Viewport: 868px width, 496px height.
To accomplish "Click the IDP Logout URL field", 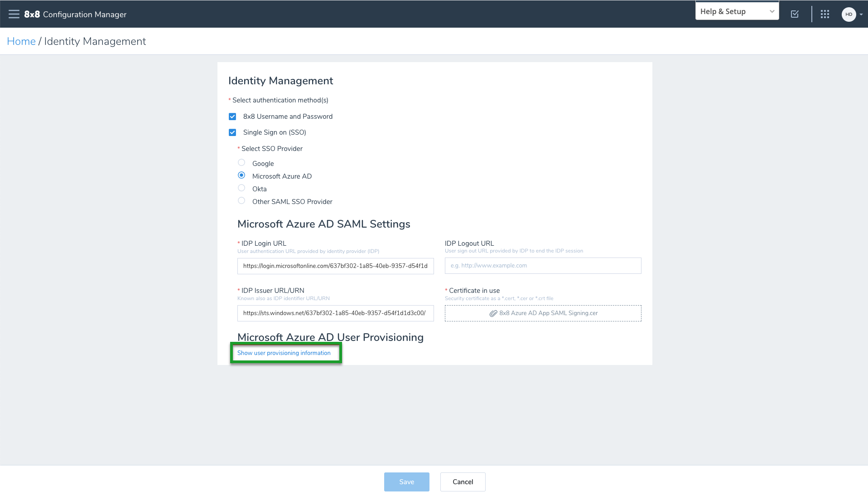I will [543, 266].
